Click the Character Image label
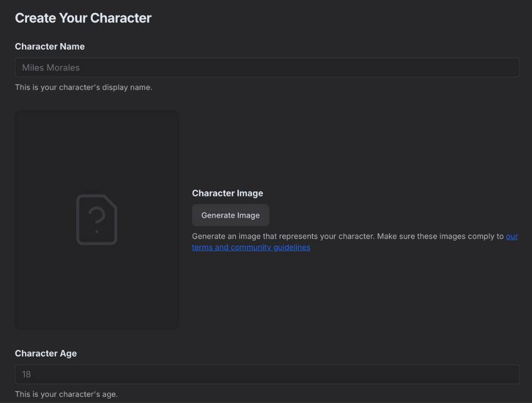Image resolution: width=532 pixels, height=403 pixels. coord(227,193)
